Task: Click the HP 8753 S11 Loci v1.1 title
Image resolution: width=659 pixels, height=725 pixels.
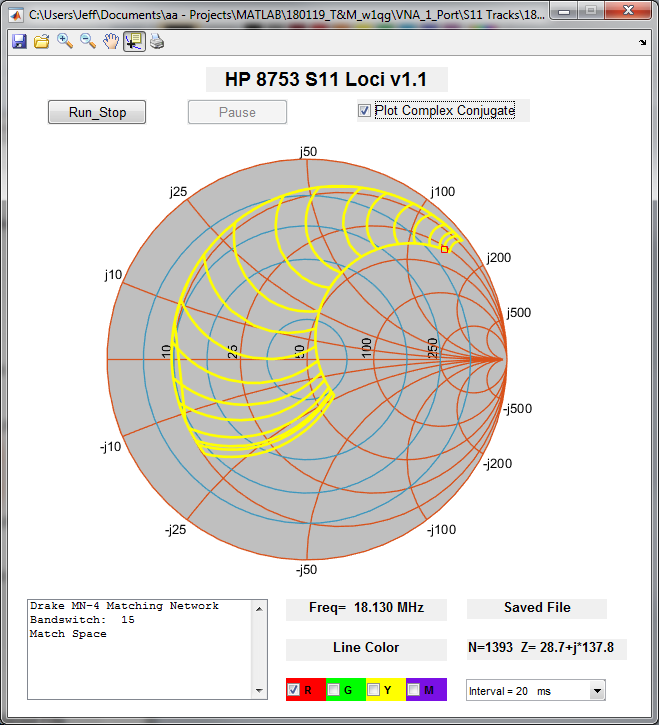Action: [x=326, y=80]
